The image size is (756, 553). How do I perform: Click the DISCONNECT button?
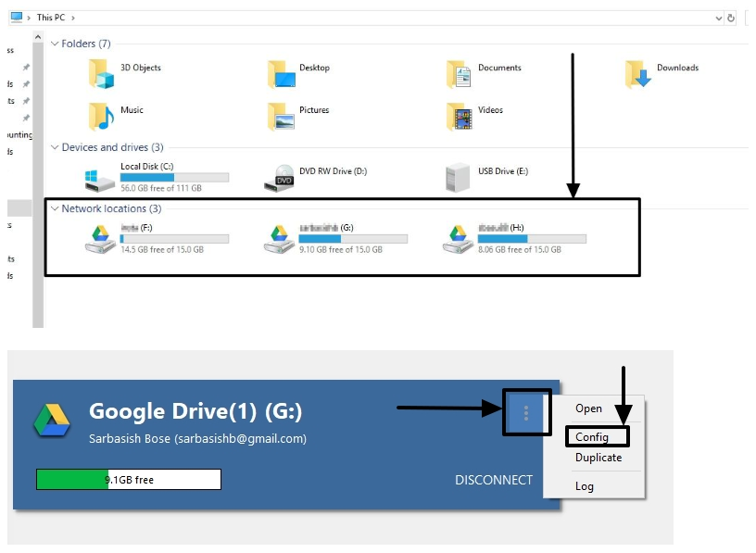(494, 480)
